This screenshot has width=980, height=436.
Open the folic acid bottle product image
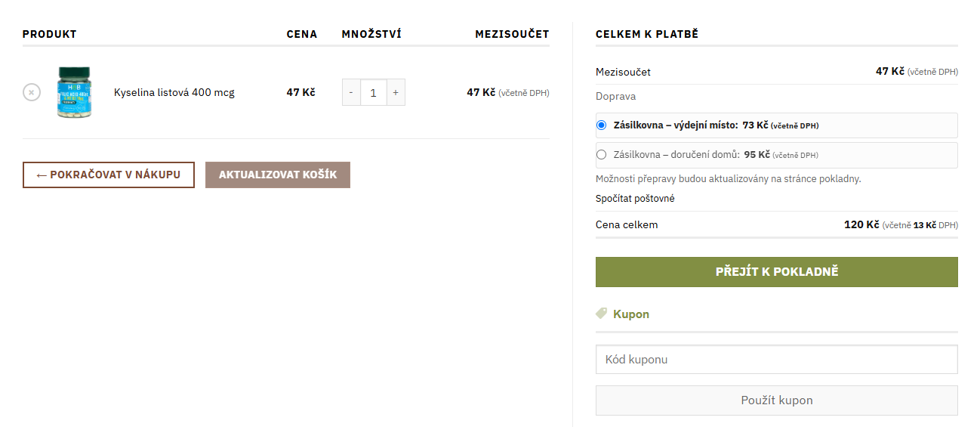(x=75, y=92)
